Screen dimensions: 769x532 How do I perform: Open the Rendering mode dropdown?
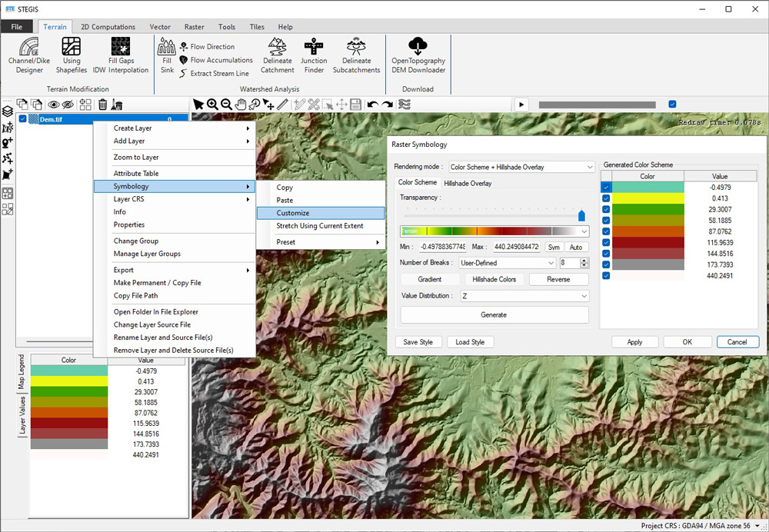(521, 167)
